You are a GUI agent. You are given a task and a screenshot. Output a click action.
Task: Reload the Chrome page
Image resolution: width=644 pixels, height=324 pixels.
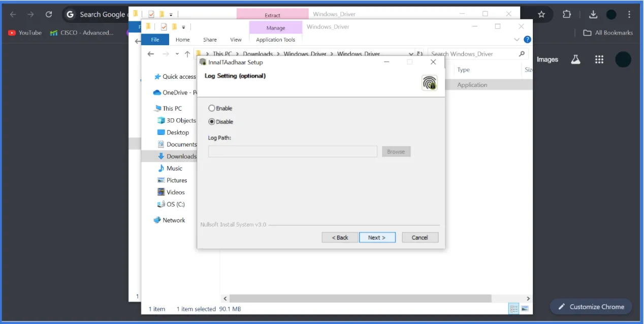[49, 15]
